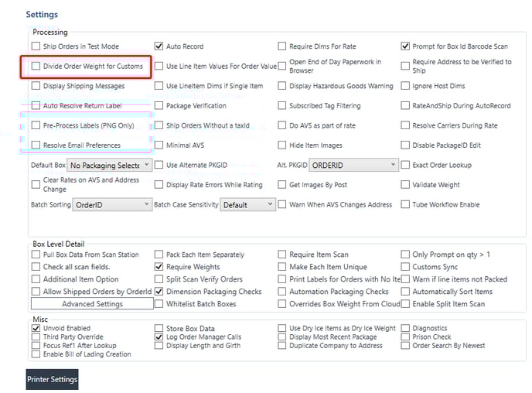Disable Dimension Packaging Checks checkbox
The image size is (532, 393).
[159, 292]
